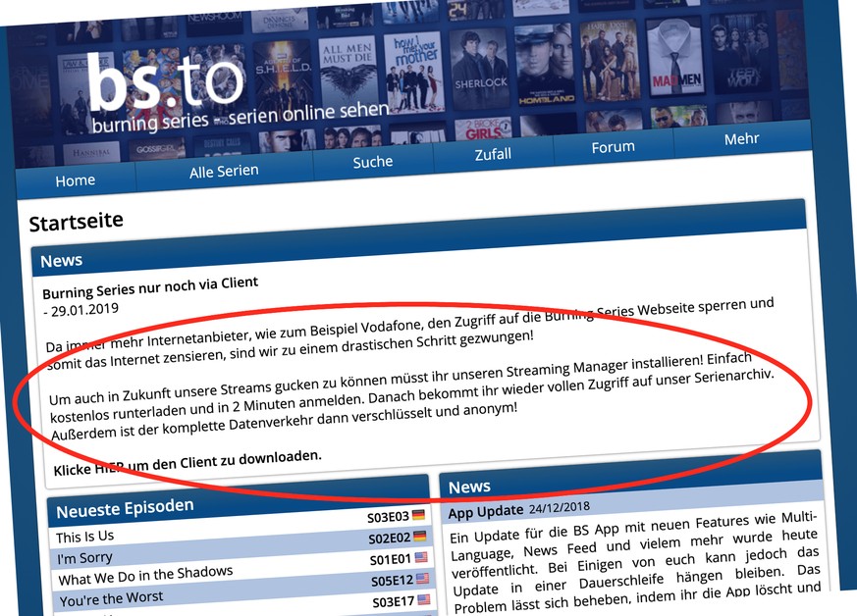Open the Hannibal poster thumbnail
857x616 pixels.
coord(90,153)
